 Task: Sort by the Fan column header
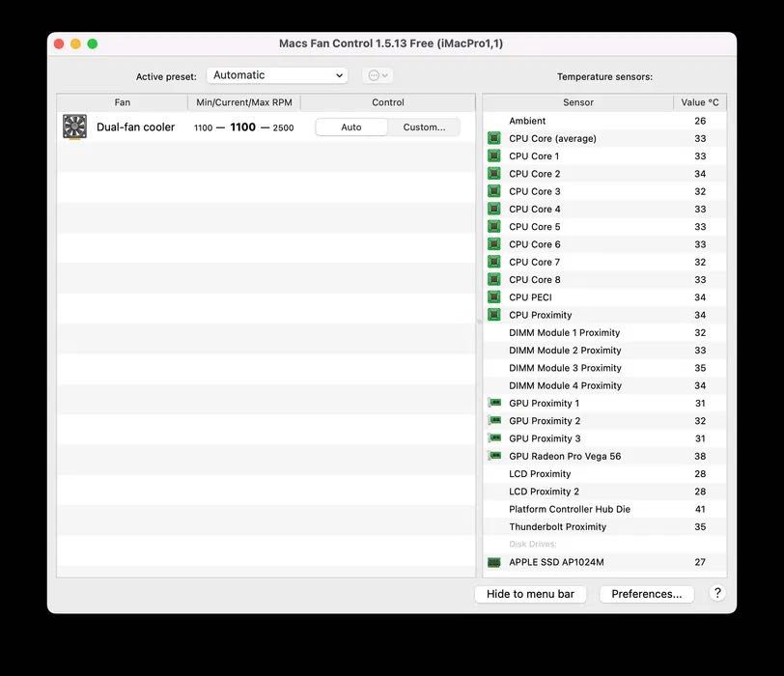click(x=123, y=102)
